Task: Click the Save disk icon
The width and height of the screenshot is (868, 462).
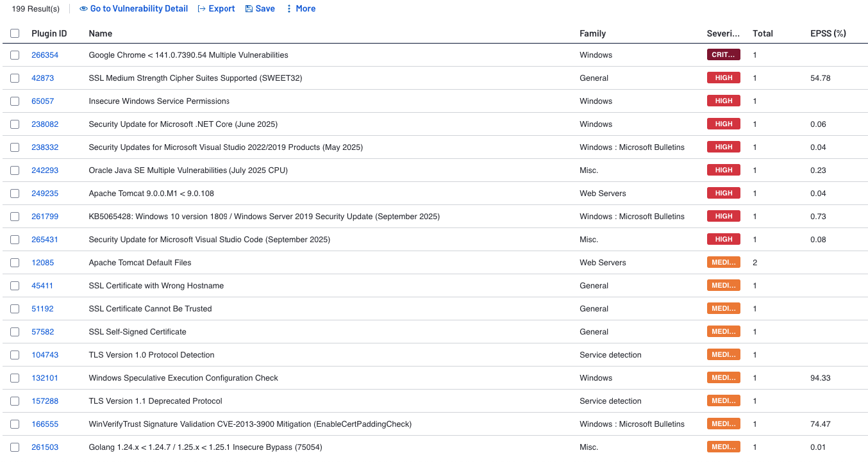Action: 249,9
